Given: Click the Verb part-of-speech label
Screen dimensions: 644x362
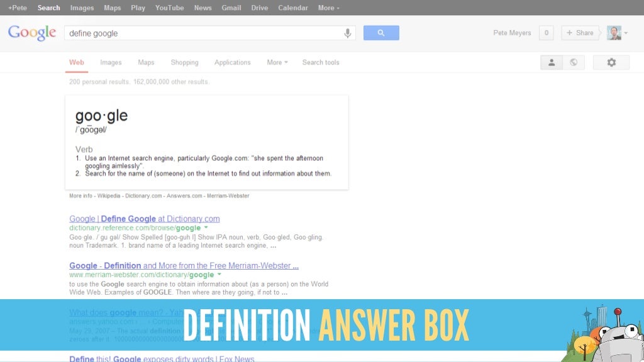Looking at the screenshot, I should tap(84, 150).
